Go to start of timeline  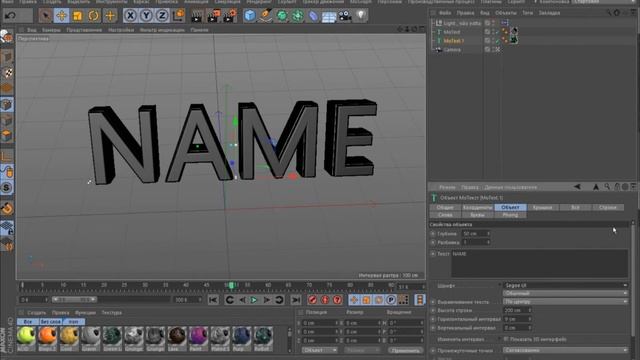(213, 300)
